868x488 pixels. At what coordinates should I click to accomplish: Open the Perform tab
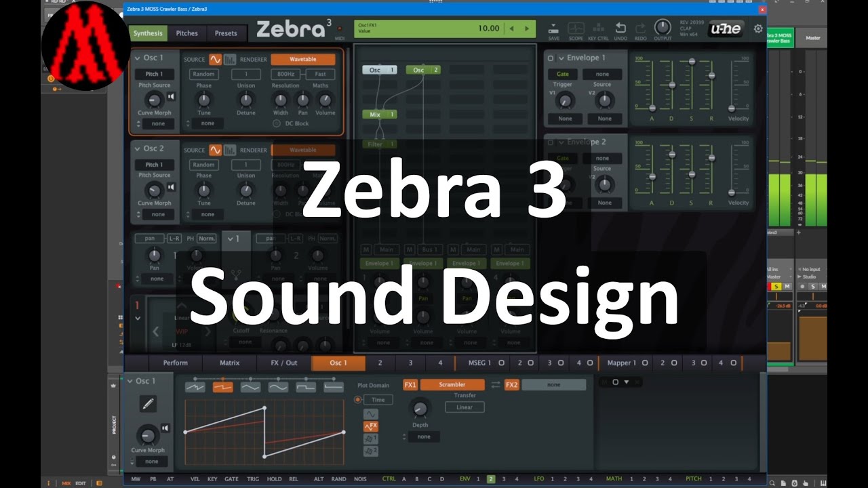click(175, 363)
